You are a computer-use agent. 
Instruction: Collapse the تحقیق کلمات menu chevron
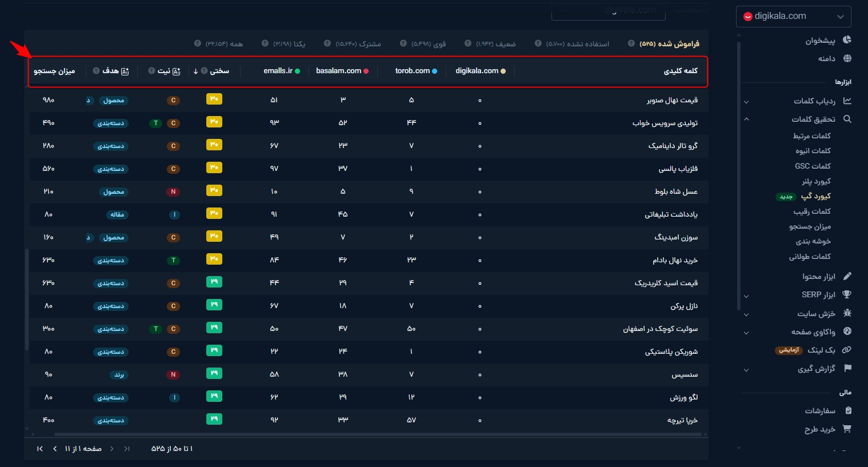[x=746, y=119]
